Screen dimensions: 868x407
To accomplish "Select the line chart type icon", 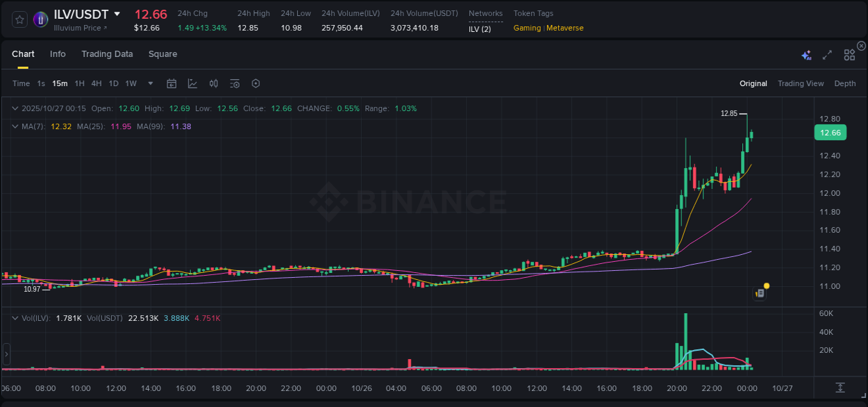I will pos(192,83).
